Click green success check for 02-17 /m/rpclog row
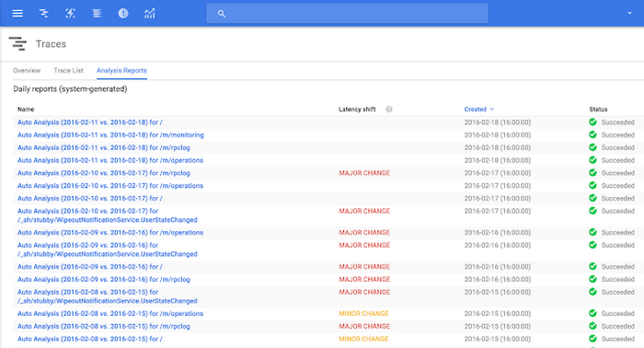Image resolution: width=644 pixels, height=348 pixels. pyautogui.click(x=592, y=172)
